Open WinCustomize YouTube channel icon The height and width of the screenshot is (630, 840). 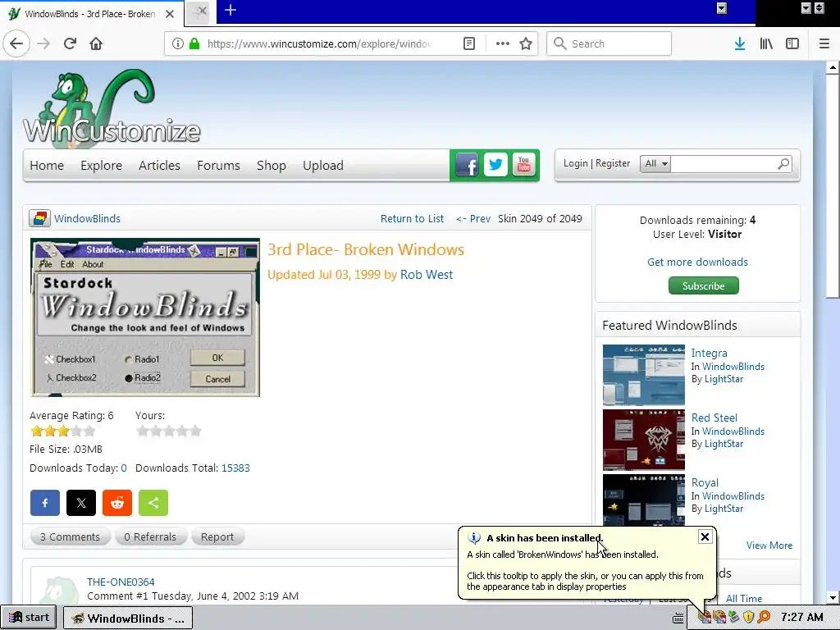[523, 165]
